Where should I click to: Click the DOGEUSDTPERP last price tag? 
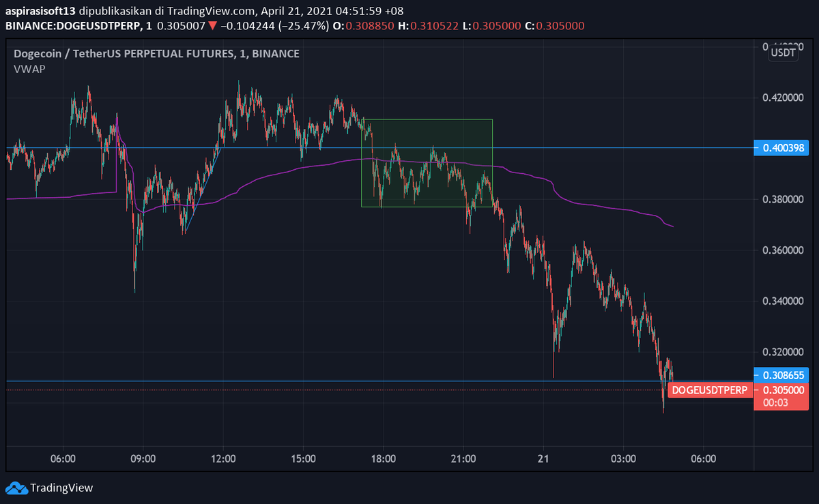pos(710,390)
